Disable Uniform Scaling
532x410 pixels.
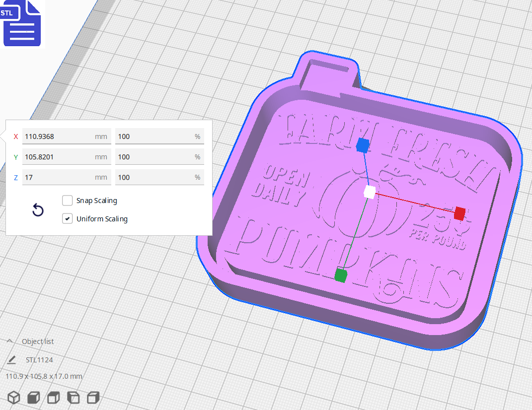click(x=67, y=218)
